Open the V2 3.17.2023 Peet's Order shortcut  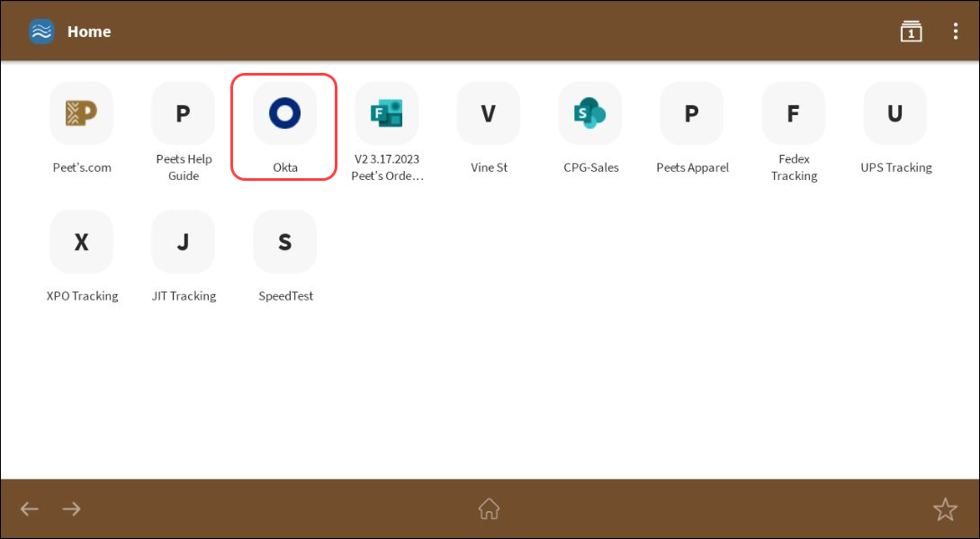pos(386,113)
